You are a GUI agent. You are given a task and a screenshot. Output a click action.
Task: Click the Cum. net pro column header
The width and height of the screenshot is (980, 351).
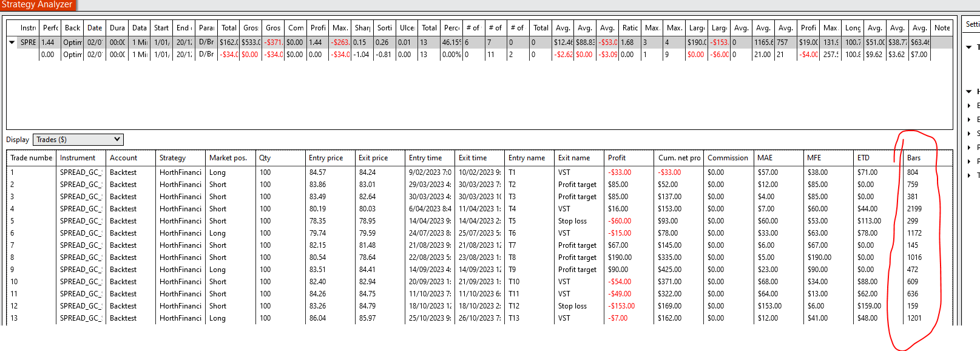point(679,158)
